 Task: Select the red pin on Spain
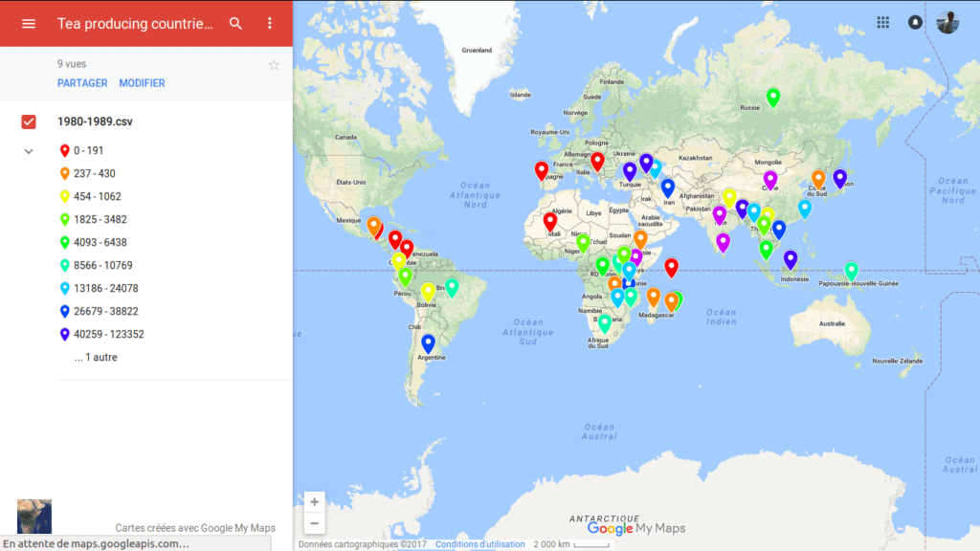coord(542,170)
